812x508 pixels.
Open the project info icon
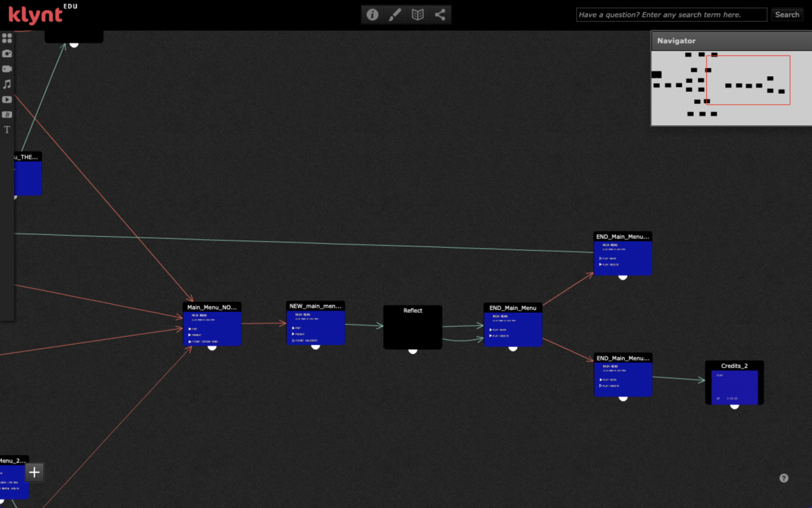coord(372,15)
